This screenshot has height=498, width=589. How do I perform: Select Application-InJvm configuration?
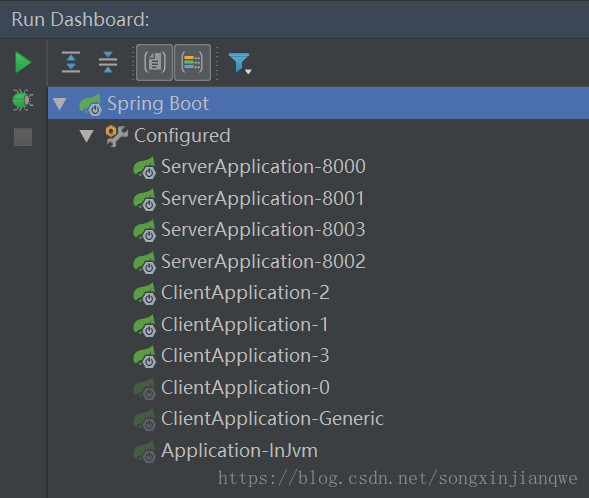coord(239,451)
